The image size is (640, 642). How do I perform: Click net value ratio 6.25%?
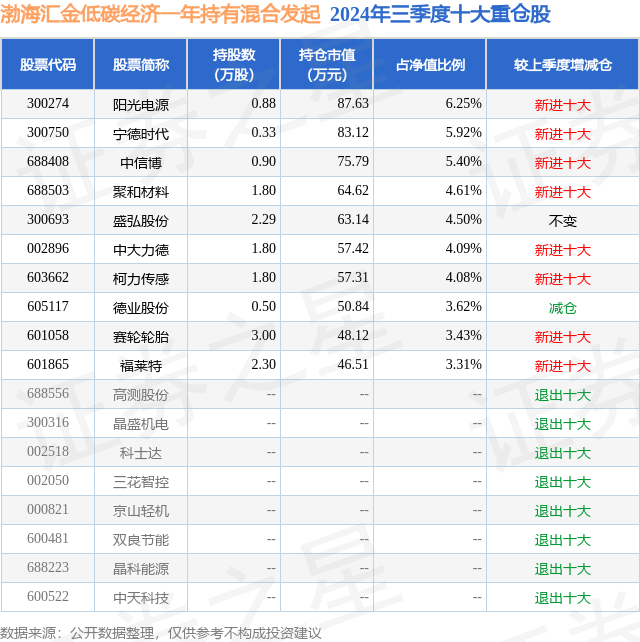point(464,104)
